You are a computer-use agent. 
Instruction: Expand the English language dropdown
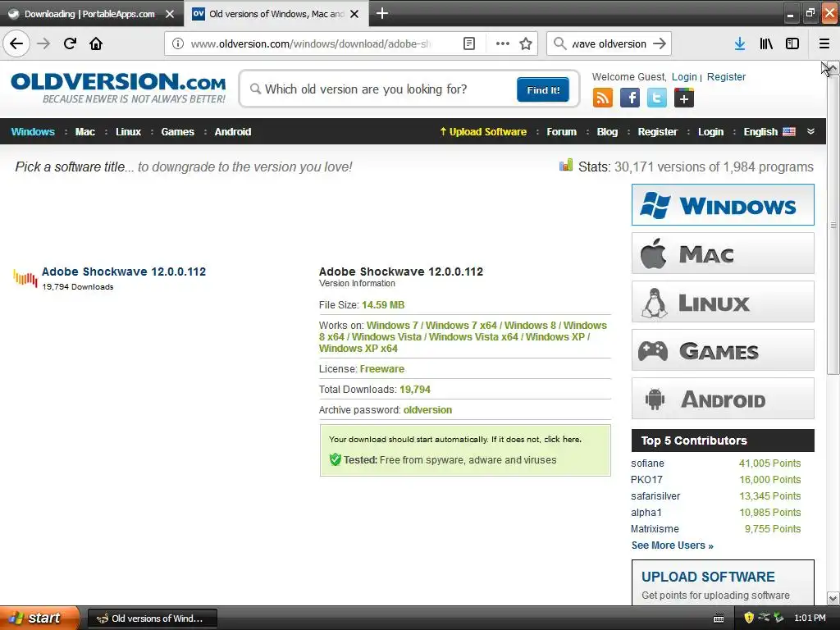pos(769,132)
